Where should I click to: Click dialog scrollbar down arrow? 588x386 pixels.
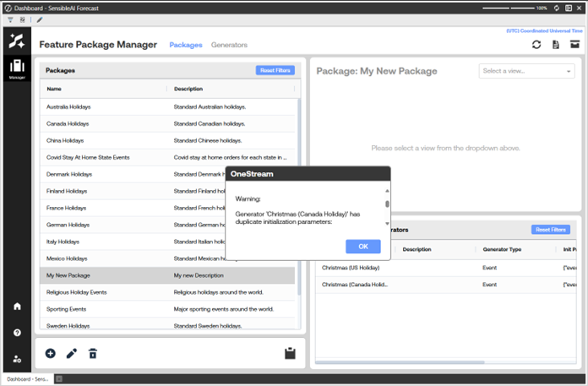(387, 224)
